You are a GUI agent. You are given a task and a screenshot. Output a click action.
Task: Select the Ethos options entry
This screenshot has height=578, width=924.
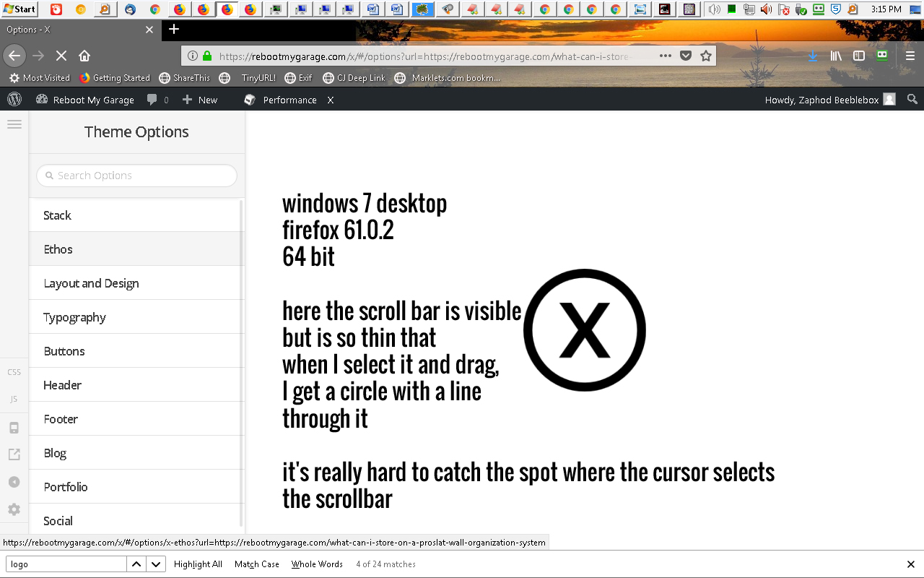tap(58, 249)
